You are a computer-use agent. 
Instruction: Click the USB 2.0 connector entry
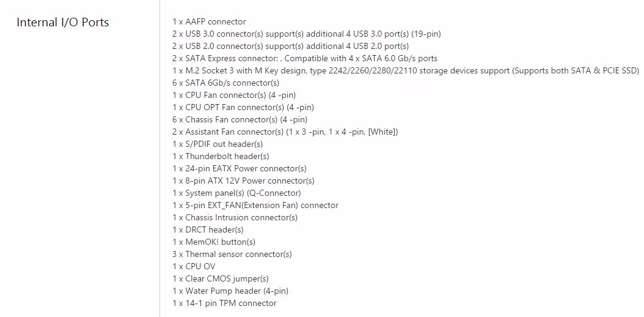291,46
